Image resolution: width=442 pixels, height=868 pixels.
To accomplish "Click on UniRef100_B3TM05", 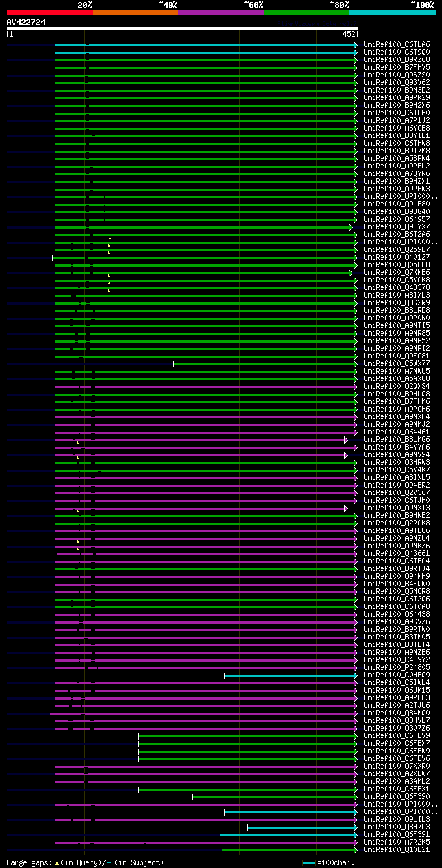I will tap(396, 637).
